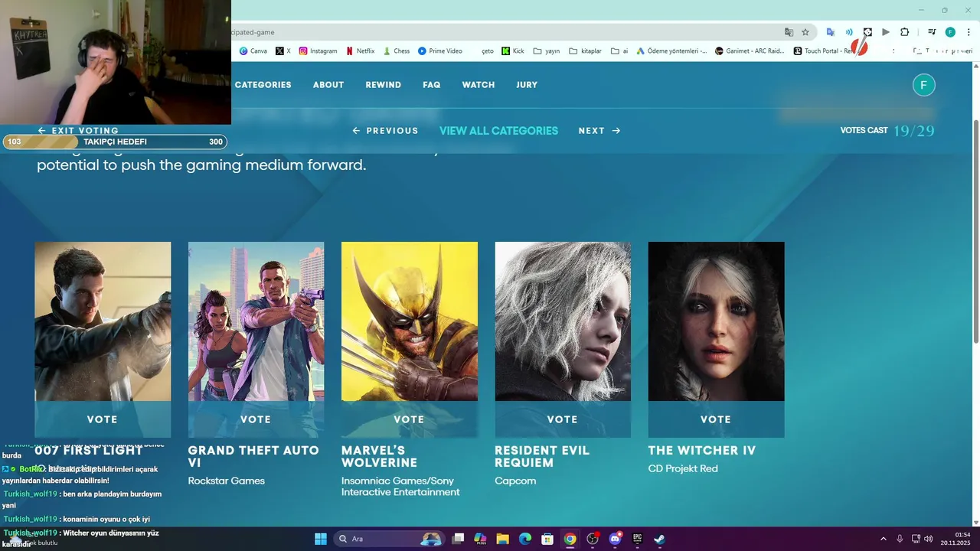Vote for The Witcher IV
Viewport: 980px width, 551px height.
coord(716,419)
